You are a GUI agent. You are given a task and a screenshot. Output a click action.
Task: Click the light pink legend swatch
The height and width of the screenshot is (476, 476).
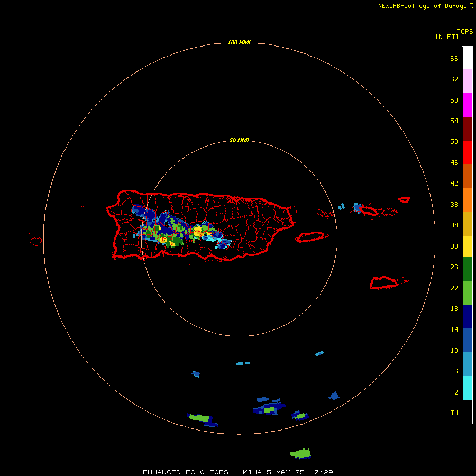[x=467, y=81]
